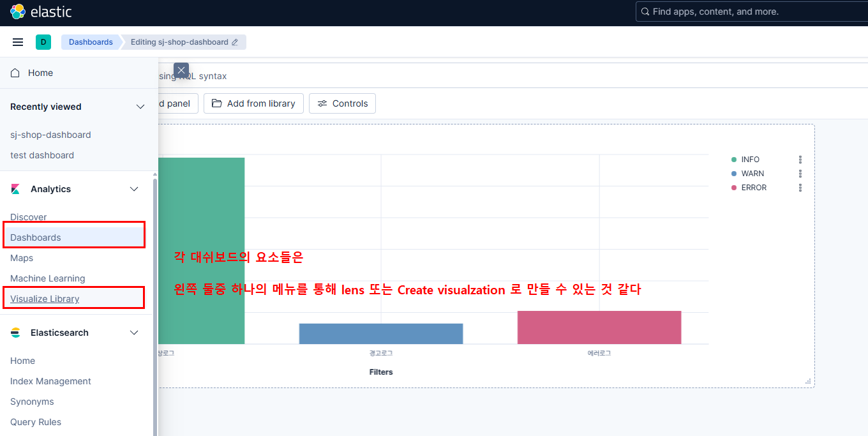Screen dimensions: 868x436
Task: Click the ERROR legend label
Action: (754, 188)
